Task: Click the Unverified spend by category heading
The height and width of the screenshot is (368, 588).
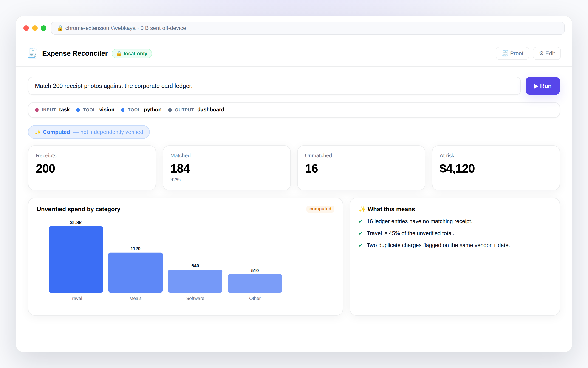Action: coord(79,209)
